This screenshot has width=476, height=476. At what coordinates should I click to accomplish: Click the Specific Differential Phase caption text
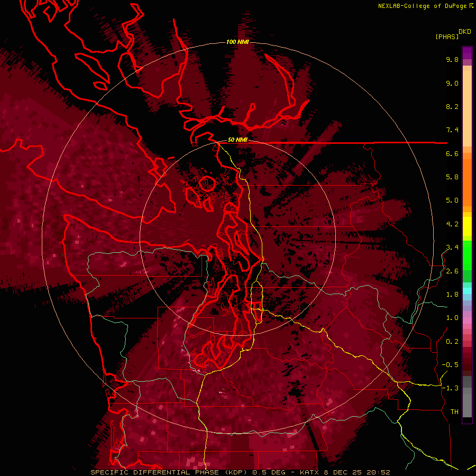pyautogui.click(x=240, y=472)
